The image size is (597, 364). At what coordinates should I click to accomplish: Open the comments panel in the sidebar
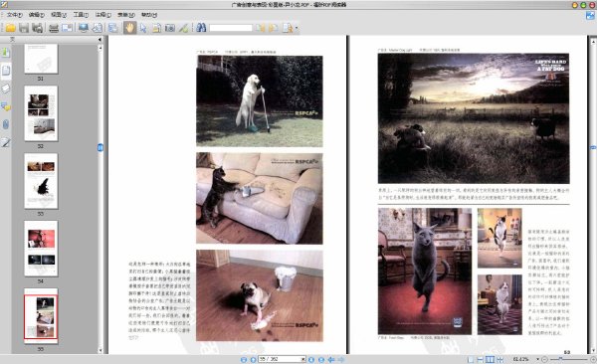point(5,106)
